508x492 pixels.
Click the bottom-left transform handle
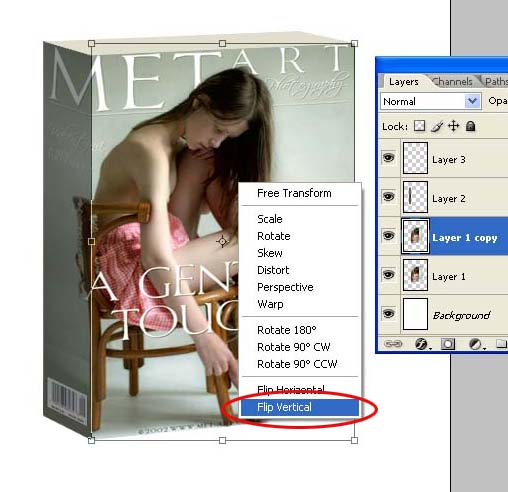pyautogui.click(x=92, y=440)
